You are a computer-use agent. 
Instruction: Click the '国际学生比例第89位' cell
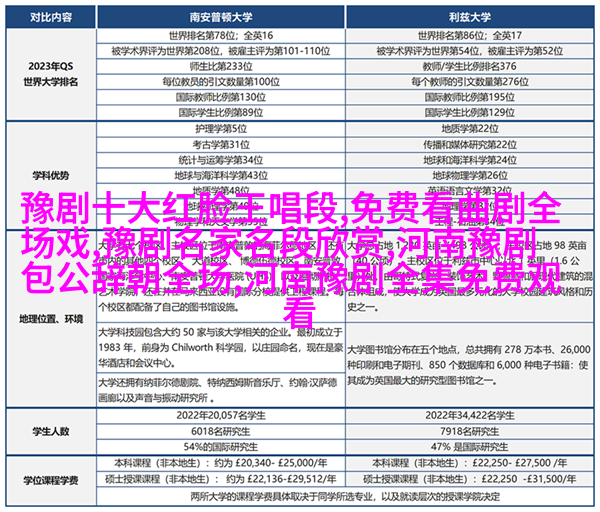click(x=221, y=113)
